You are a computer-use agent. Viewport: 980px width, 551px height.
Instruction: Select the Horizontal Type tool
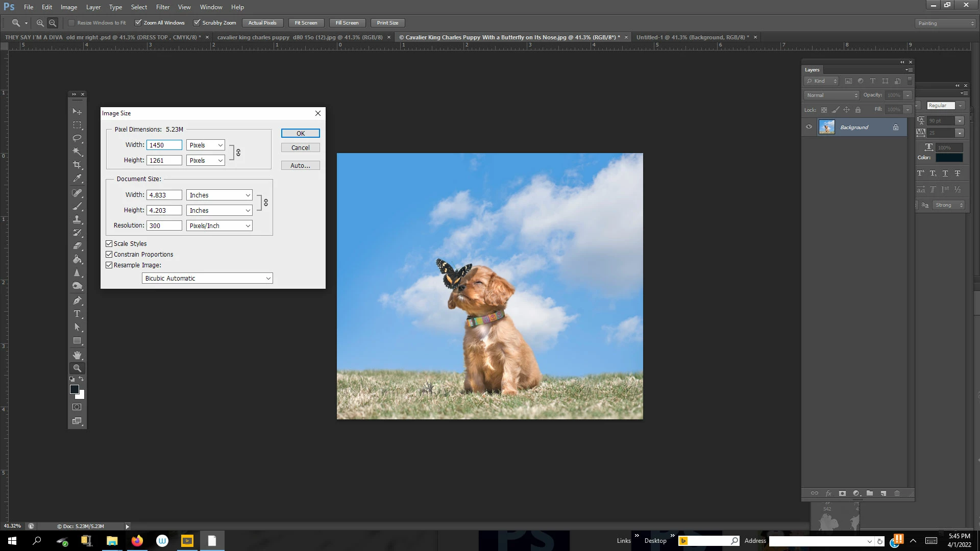pos(77,314)
